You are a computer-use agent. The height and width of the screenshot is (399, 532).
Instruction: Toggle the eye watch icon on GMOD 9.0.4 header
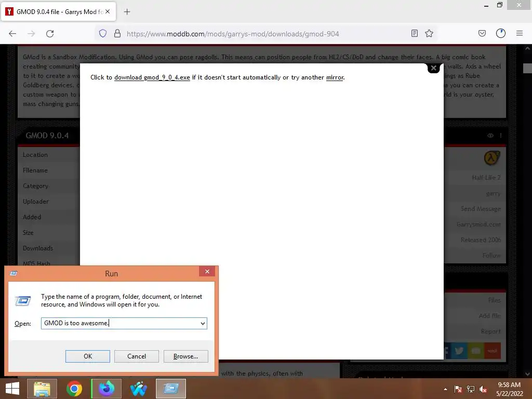pyautogui.click(x=490, y=136)
